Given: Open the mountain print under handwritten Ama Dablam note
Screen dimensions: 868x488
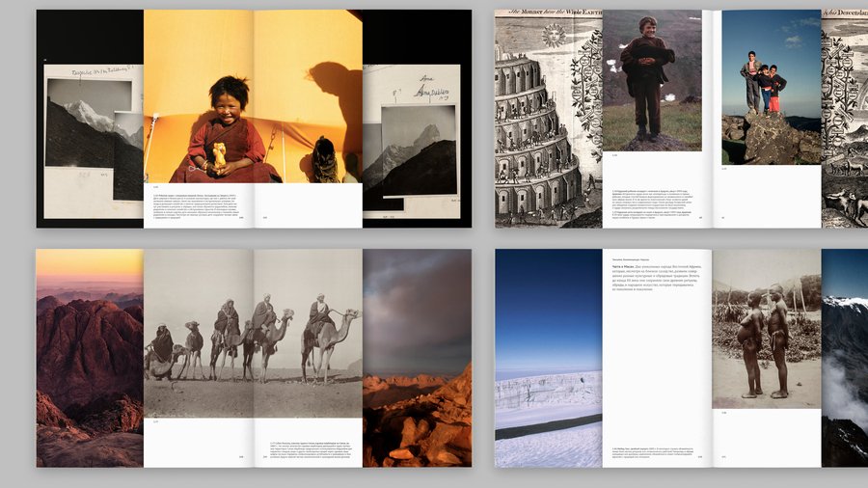Looking at the screenshot, I should [419, 151].
